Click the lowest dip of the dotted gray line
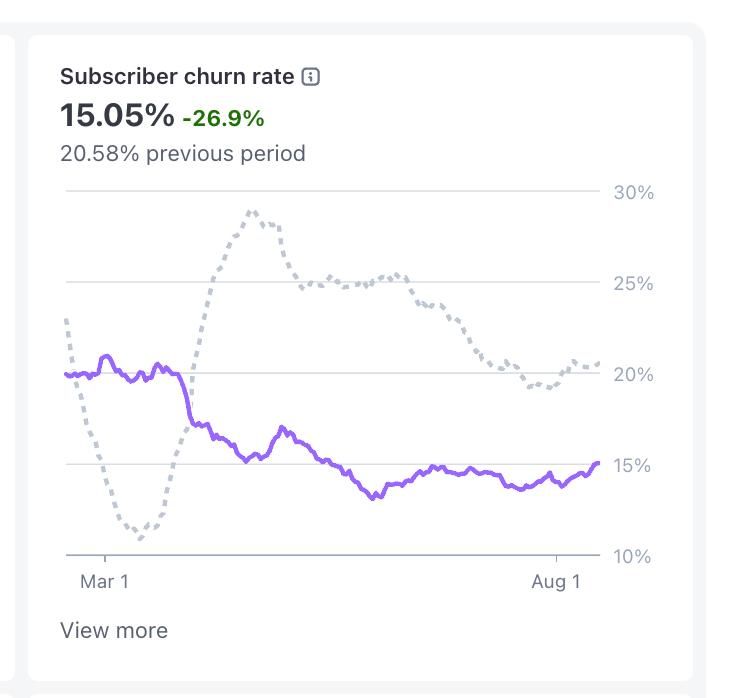Screen dimensions: 732x698 pos(140,539)
